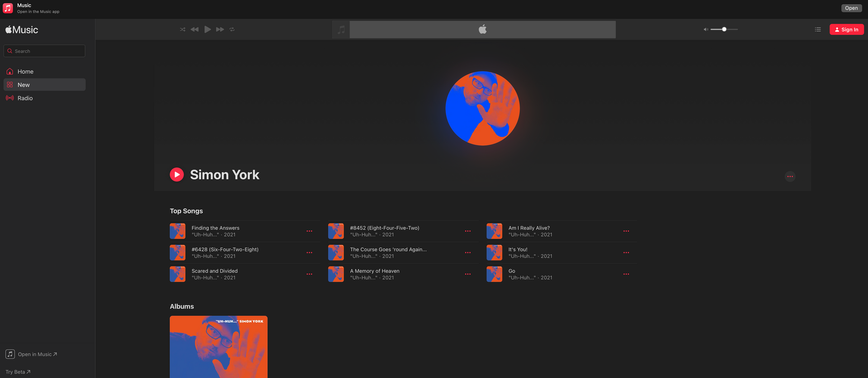This screenshot has height=378, width=868.
Task: Open more options for artist Simon York
Action: tap(790, 176)
